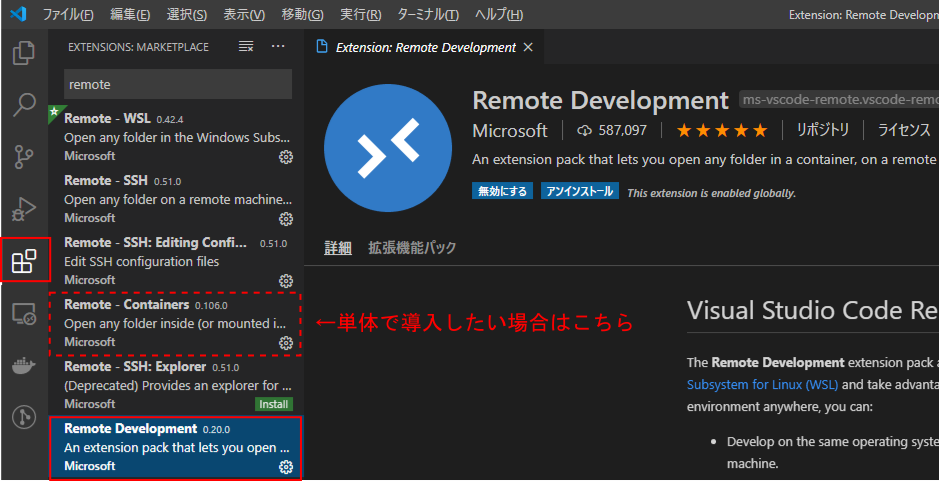Open the 移動 menu
This screenshot has height=481, width=939.
click(301, 14)
